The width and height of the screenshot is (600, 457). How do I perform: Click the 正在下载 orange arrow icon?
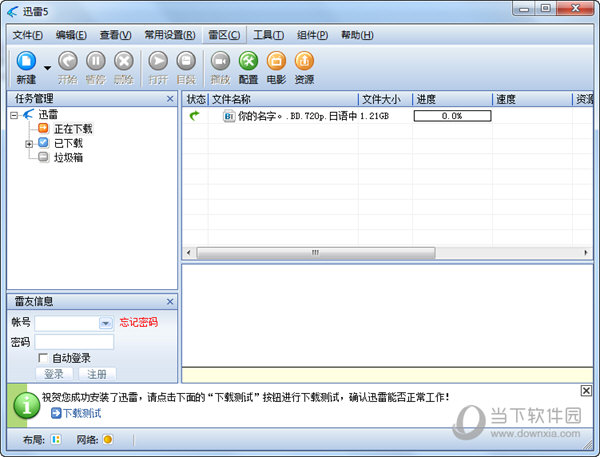(x=44, y=128)
